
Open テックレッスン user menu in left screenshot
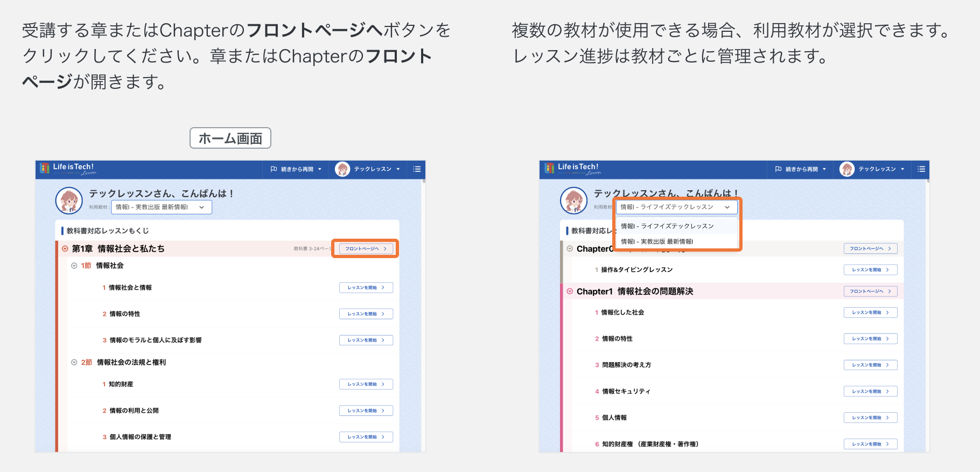[x=368, y=169]
